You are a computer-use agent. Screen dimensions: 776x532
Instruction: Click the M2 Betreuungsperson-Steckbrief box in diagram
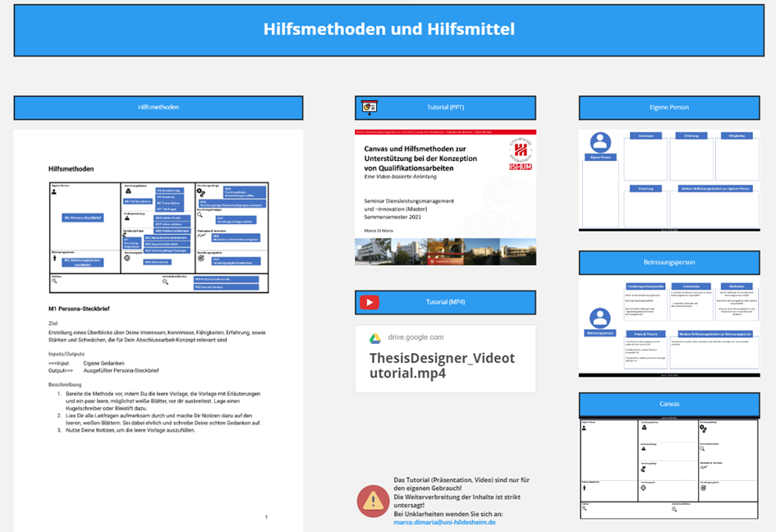click(83, 262)
